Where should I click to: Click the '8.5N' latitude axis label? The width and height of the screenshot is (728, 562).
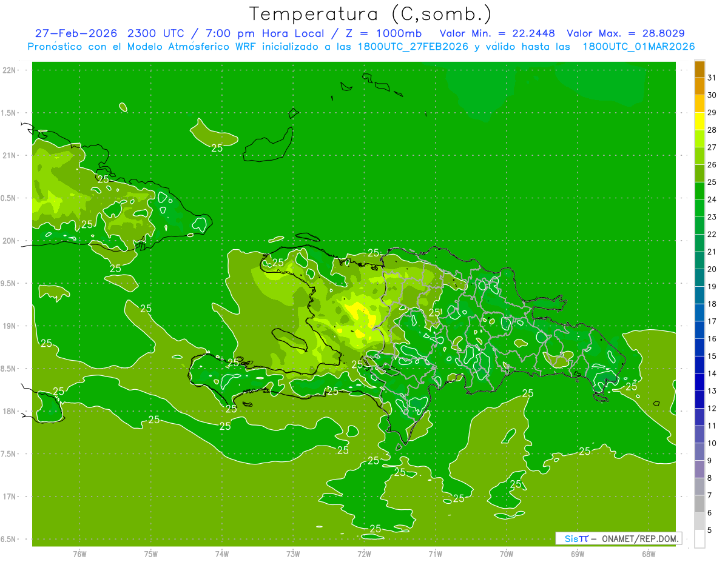tap(9, 369)
